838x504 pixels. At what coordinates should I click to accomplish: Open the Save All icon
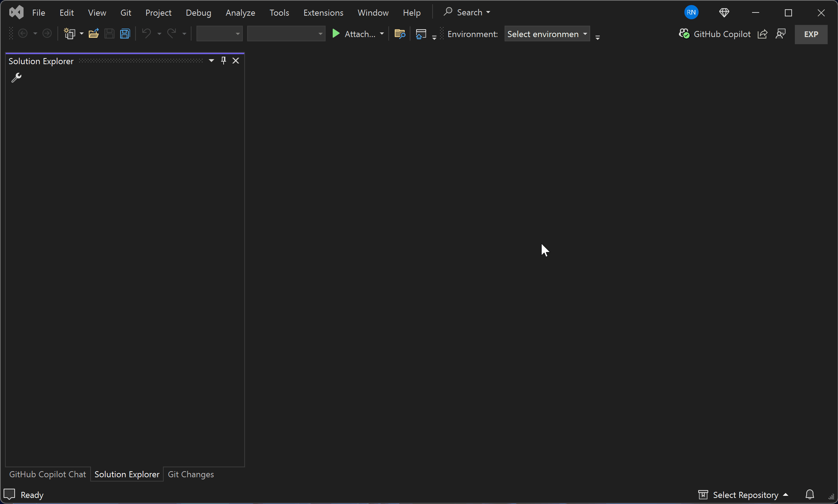tap(125, 33)
